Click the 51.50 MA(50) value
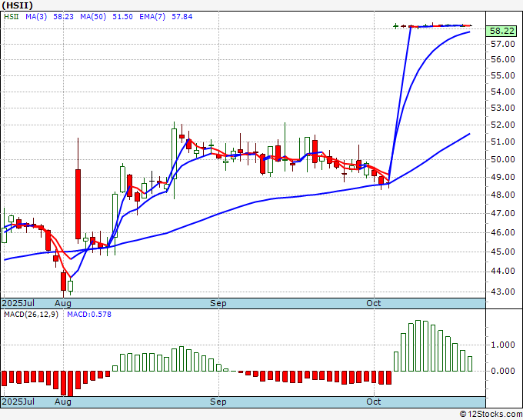This screenshot has height=420, width=523. (x=122, y=17)
